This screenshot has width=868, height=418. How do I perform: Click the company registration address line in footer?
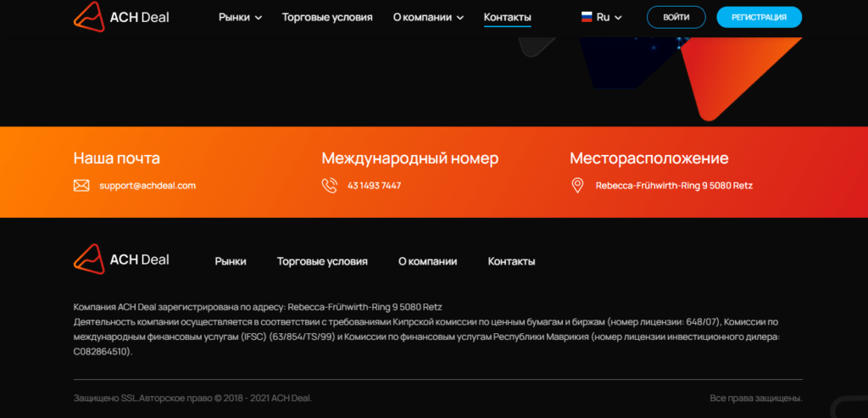click(258, 307)
